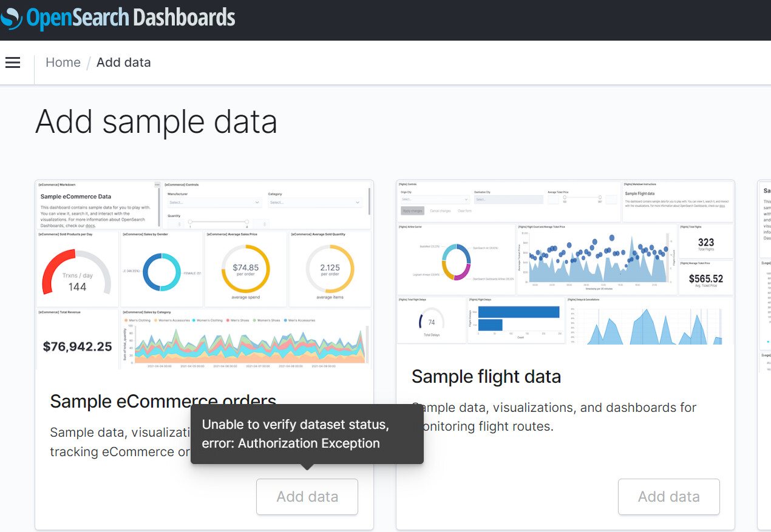Image resolution: width=771 pixels, height=532 pixels.
Task: Open Manufacturer dropdown in eCommerce preview
Action: pos(214,203)
